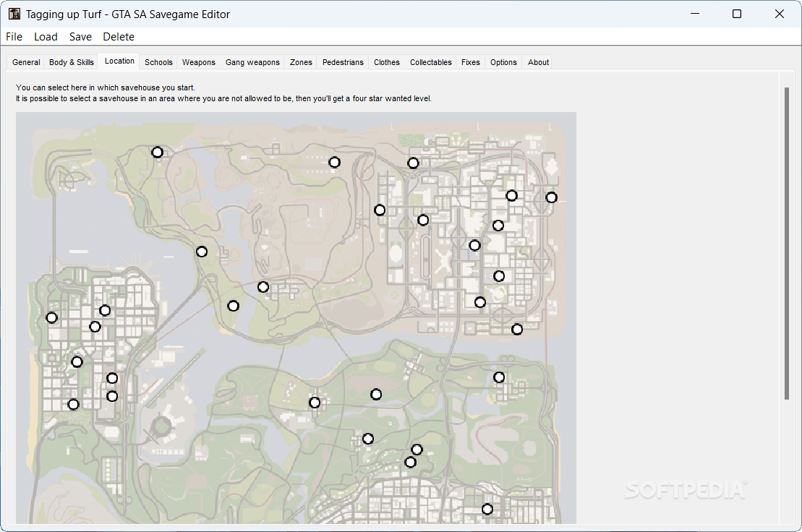Screen dimensions: 802x532
Task: Switch to the Collectables tab
Action: click(x=431, y=62)
